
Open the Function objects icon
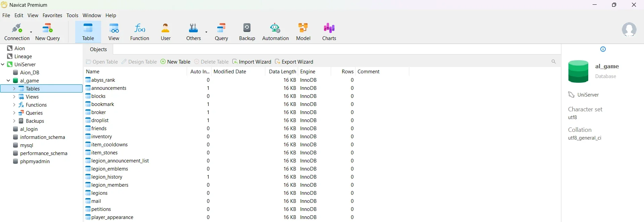(140, 32)
